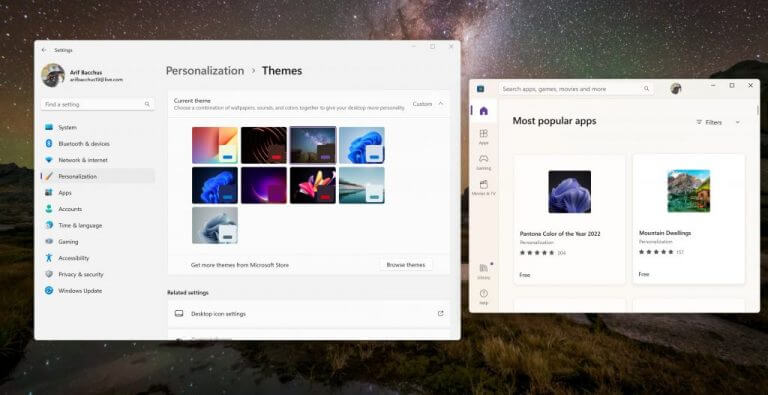
Task: Click the Arif Bacchus account name
Action: click(86, 73)
